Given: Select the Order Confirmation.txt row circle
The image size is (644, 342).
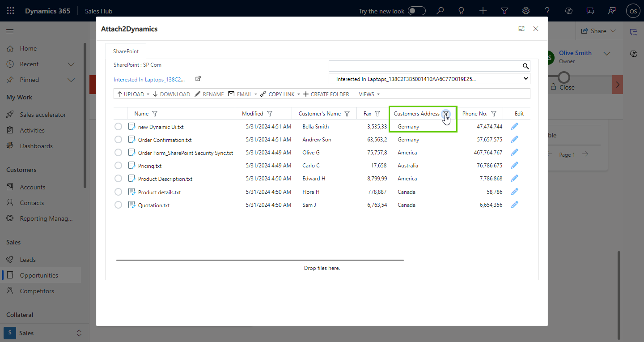Looking at the screenshot, I should (118, 140).
